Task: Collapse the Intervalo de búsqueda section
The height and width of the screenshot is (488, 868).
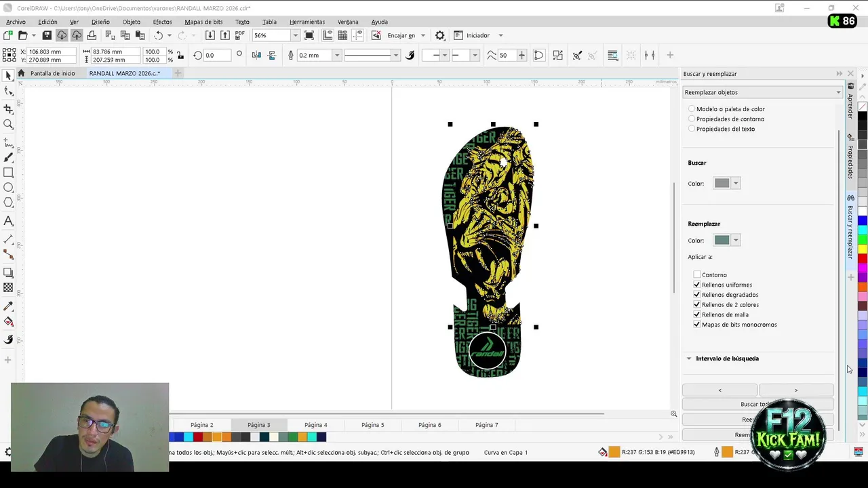Action: point(689,359)
